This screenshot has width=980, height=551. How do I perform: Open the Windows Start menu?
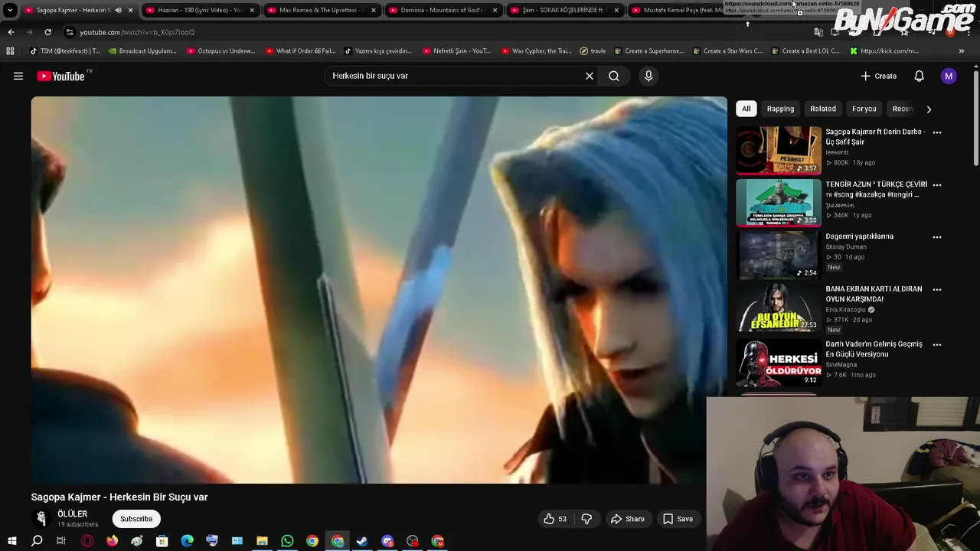click(11, 542)
